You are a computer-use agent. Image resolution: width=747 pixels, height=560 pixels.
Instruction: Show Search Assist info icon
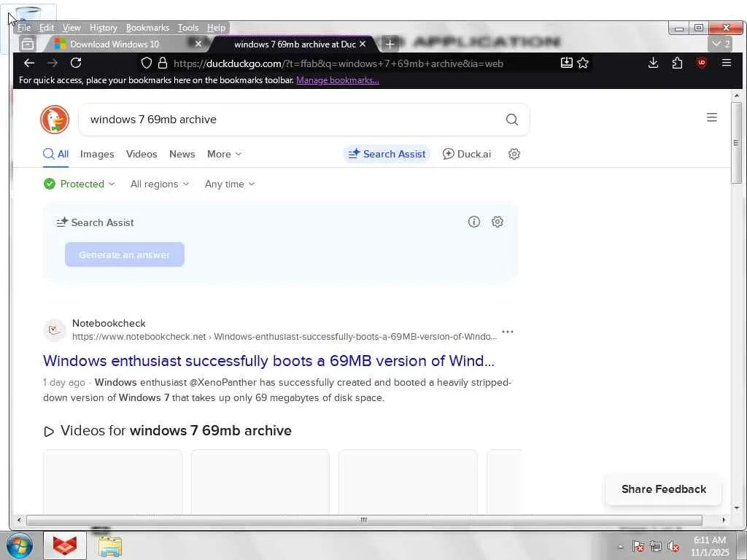tap(473, 222)
